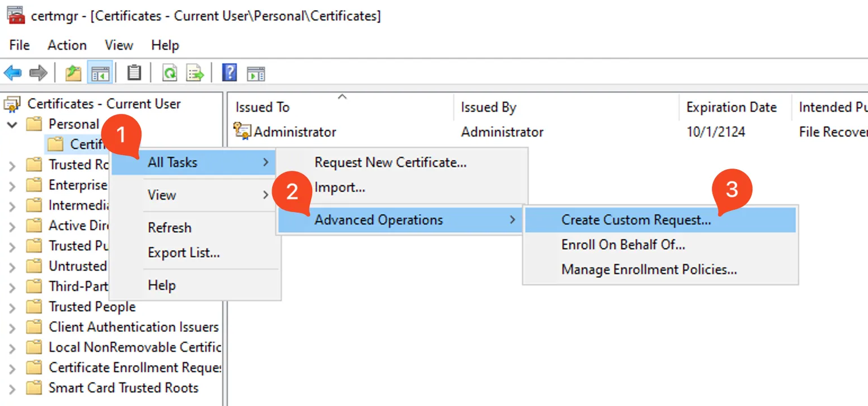
Task: Navigate back using the Back arrow icon
Action: 12,72
